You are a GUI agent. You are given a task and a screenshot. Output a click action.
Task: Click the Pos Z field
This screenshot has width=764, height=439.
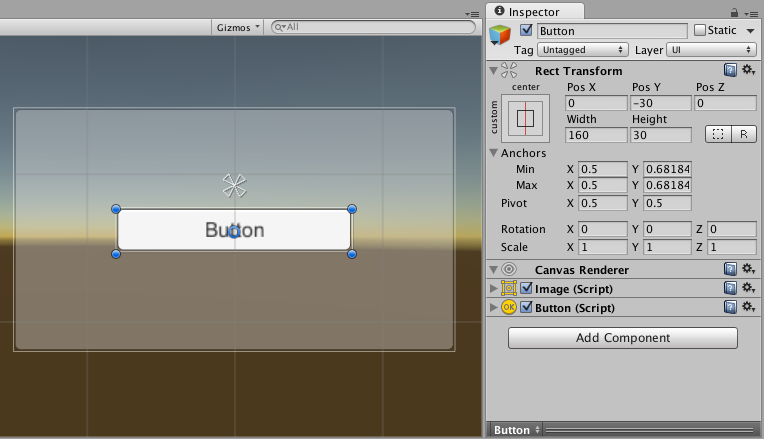(x=725, y=103)
